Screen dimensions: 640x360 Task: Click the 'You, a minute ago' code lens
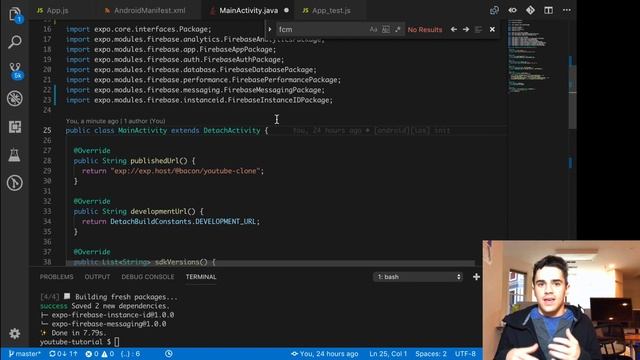[x=92, y=121]
